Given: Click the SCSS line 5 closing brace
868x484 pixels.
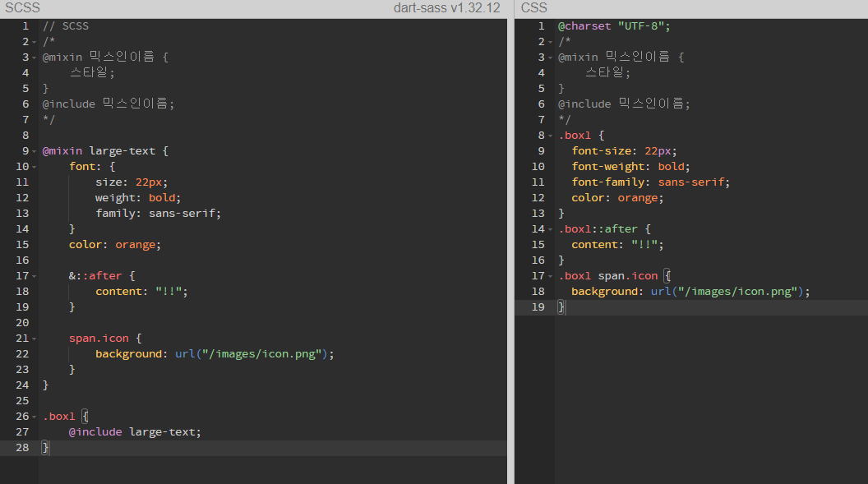Looking at the screenshot, I should point(45,89).
